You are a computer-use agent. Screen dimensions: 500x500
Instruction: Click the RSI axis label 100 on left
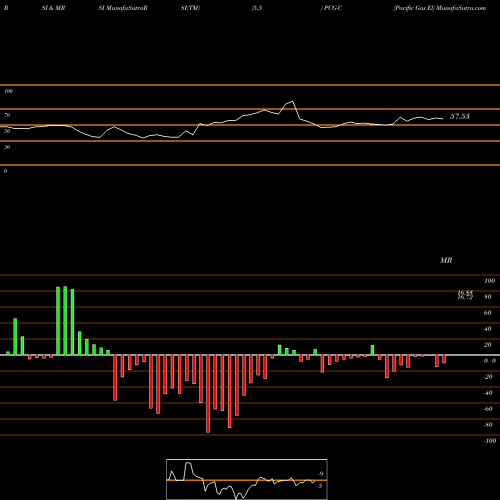(8, 91)
